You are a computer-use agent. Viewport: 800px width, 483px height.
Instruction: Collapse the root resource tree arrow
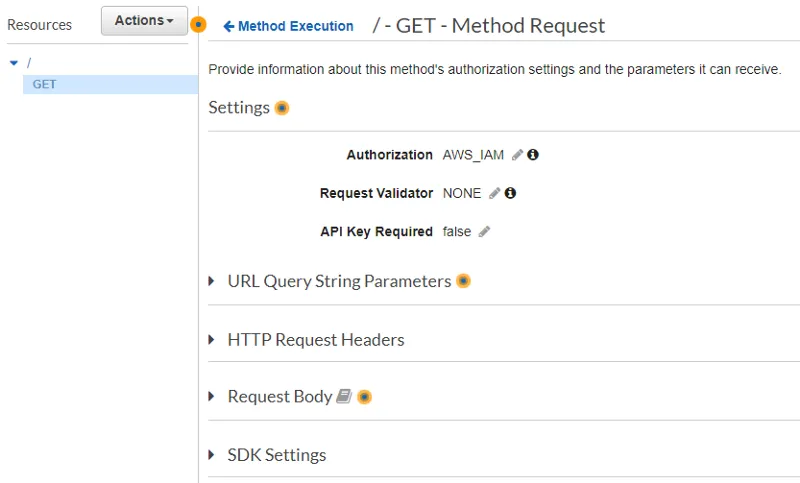click(x=14, y=63)
